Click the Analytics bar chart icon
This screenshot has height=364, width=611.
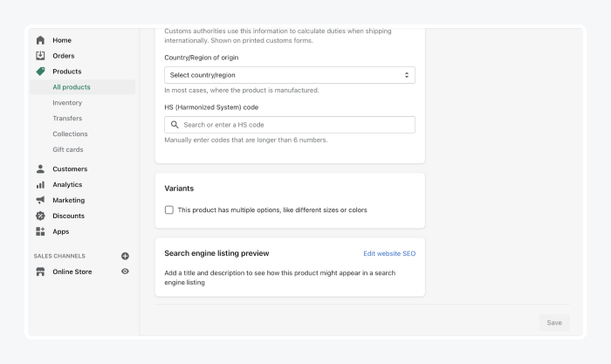pos(40,185)
